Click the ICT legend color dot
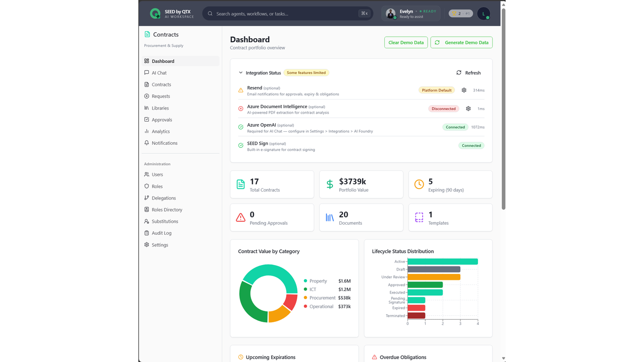 [305, 290]
